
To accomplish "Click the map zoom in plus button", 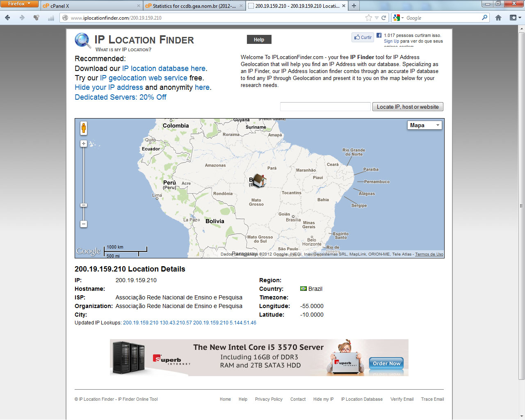I will (x=84, y=144).
